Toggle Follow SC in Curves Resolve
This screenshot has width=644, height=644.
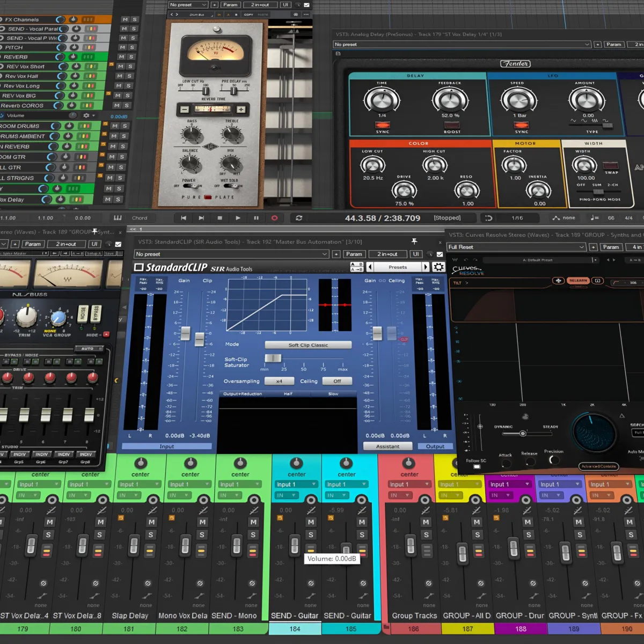[x=477, y=467]
